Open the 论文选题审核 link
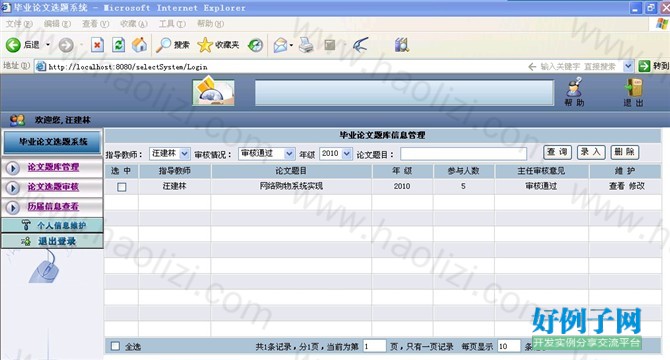Screen dimensions: 670x360 (53, 187)
